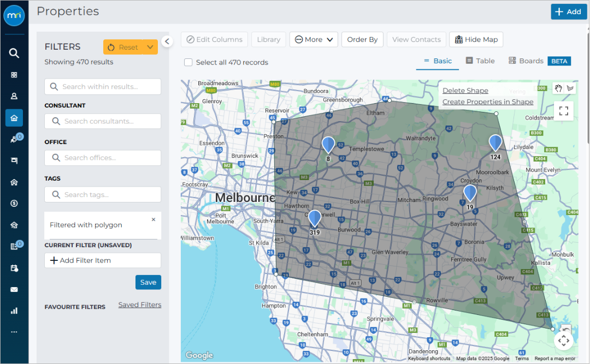Image resolution: width=590 pixels, height=364 pixels.
Task: Click the Search tags field
Action: click(103, 195)
